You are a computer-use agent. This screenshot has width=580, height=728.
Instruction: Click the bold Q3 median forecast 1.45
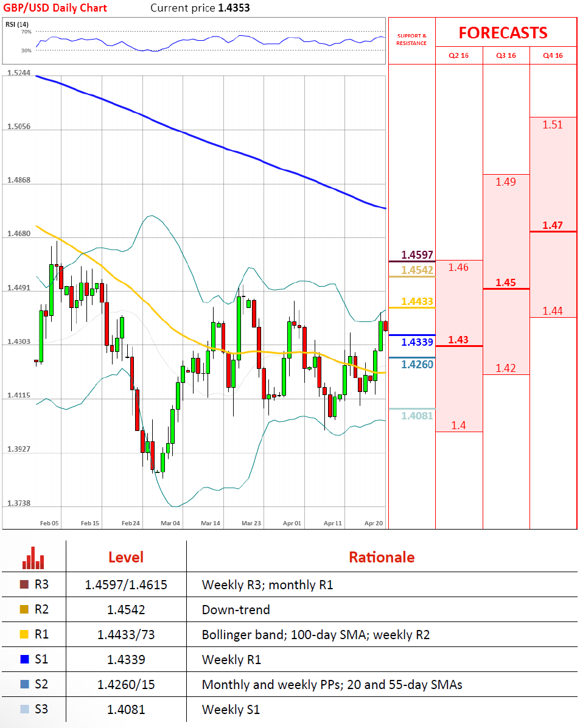pos(506,283)
